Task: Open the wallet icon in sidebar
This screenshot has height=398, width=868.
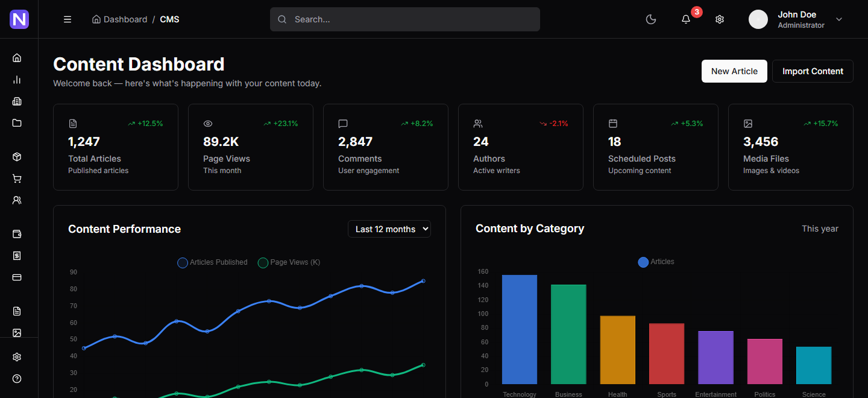Action: 17,234
